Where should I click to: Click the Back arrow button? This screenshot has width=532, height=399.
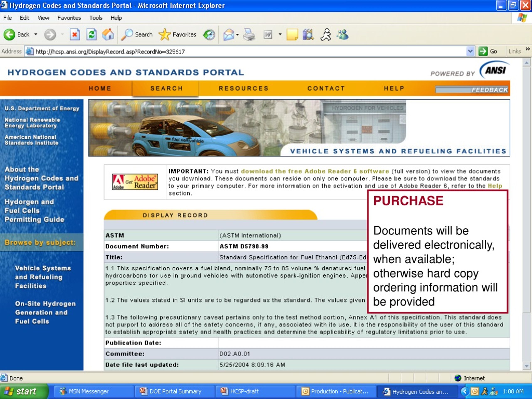tap(16, 35)
